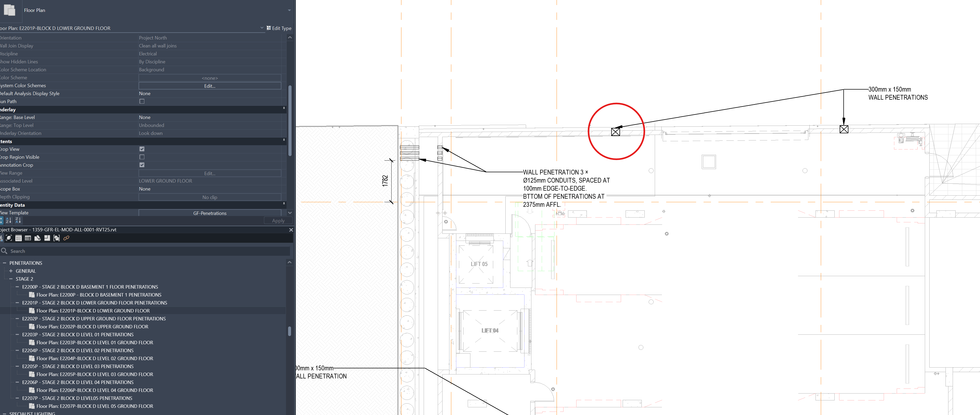Expand the GENERAL tree node
This screenshot has height=415, width=980.
(11, 271)
